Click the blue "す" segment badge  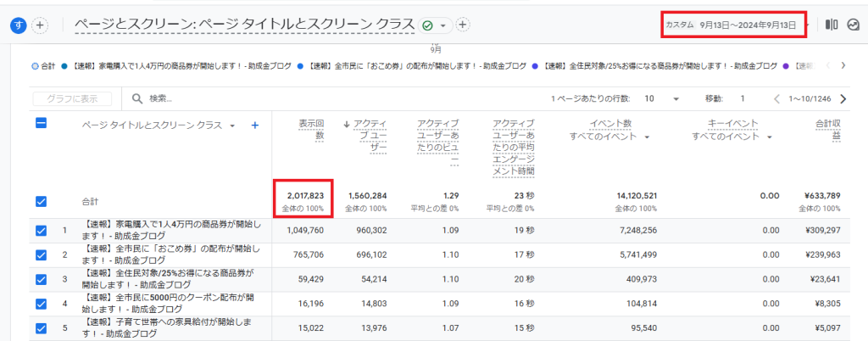pyautogui.click(x=19, y=25)
